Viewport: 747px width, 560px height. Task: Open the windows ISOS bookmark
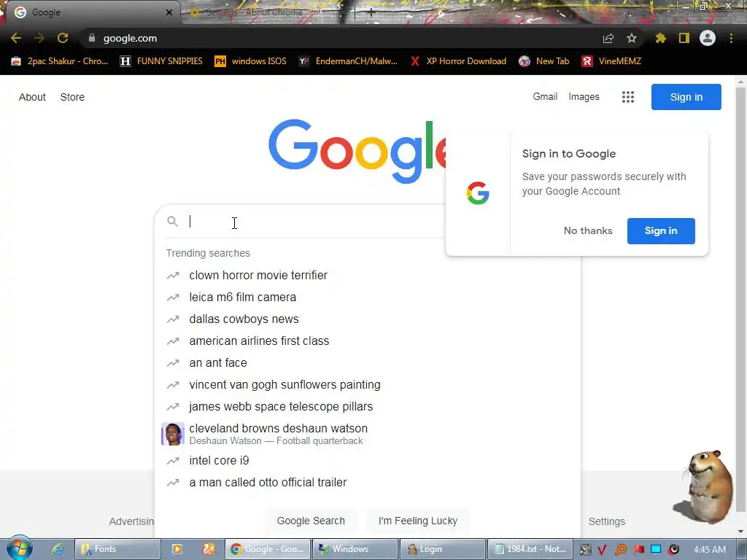click(x=251, y=61)
